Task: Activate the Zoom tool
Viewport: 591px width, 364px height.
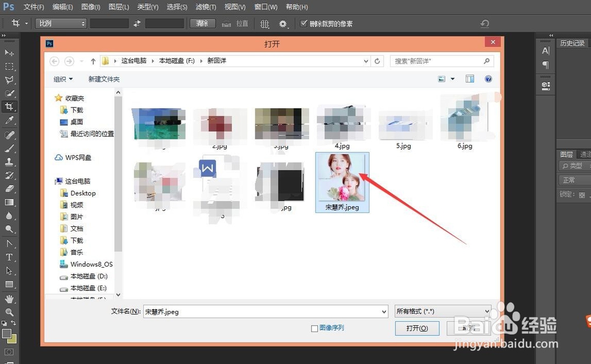Action: [9, 313]
